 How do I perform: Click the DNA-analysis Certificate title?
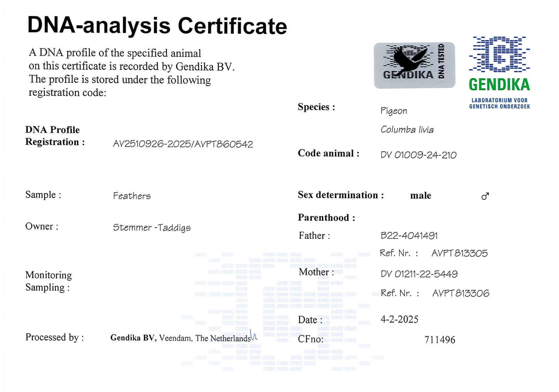click(157, 26)
